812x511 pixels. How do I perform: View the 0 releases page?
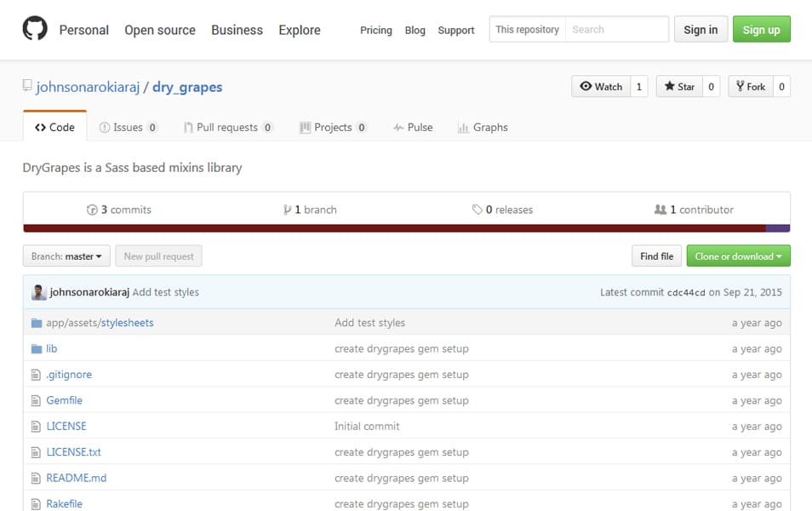502,210
